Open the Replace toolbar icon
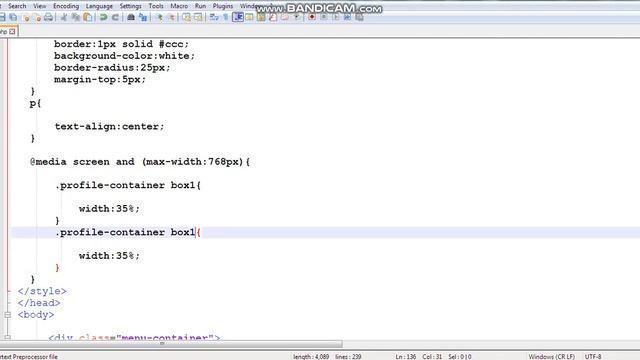Screen dimensions: 640x360 coord(143,17)
